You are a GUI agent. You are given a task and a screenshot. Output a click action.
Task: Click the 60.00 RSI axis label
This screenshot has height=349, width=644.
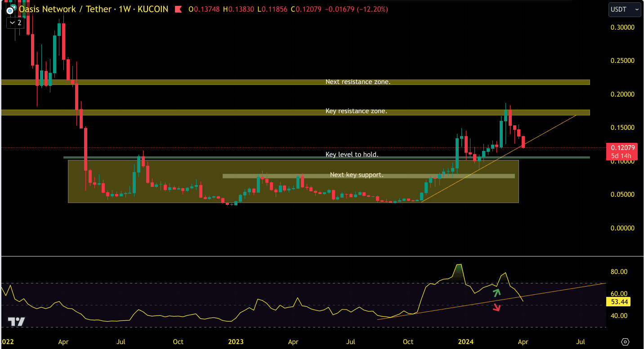pyautogui.click(x=619, y=294)
